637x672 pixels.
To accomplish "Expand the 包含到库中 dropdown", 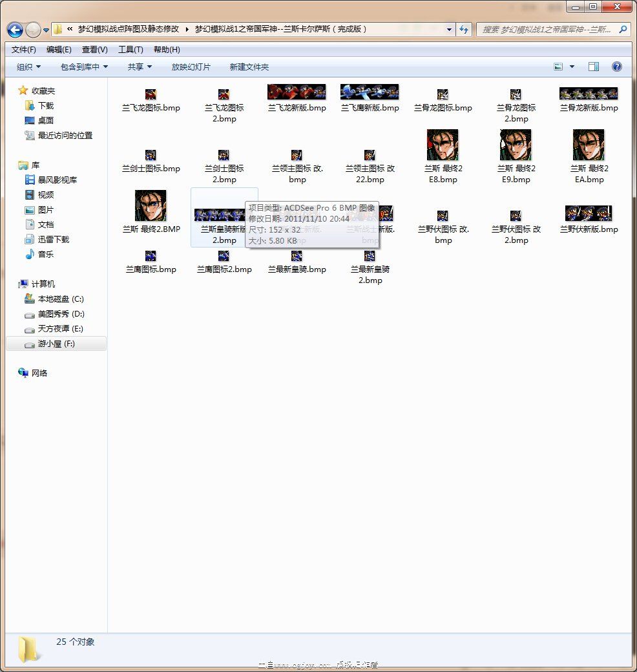I will 84,67.
